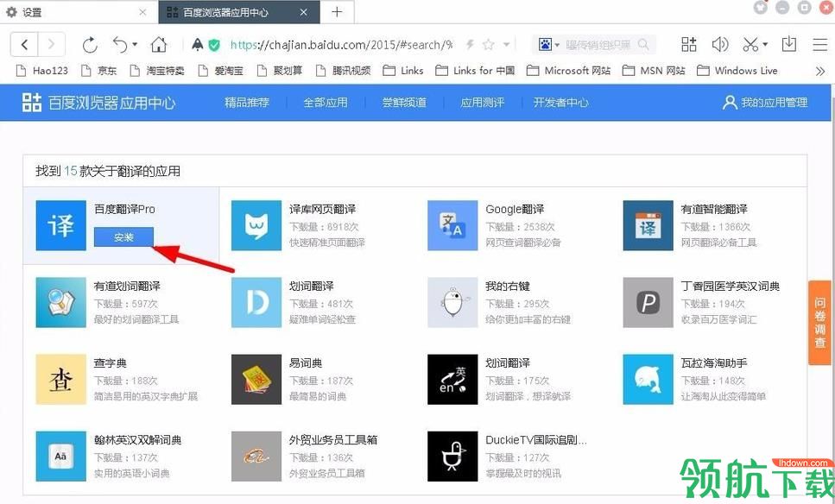
Task: Click the search input field
Action: click(x=598, y=45)
